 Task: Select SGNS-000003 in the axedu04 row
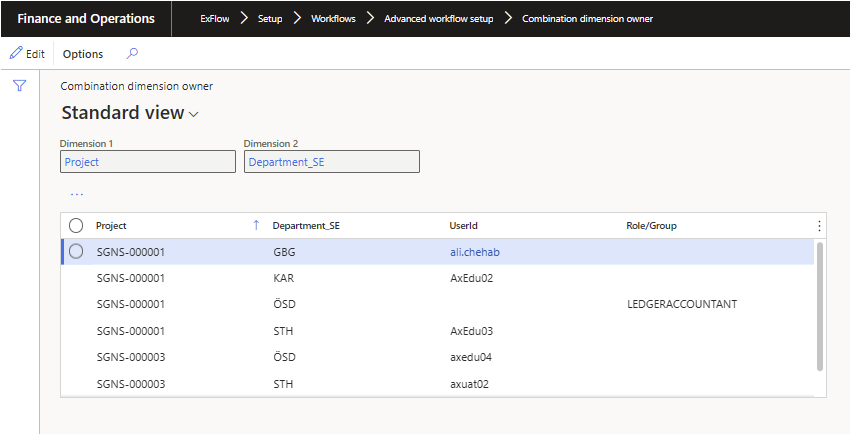pyautogui.click(x=131, y=357)
